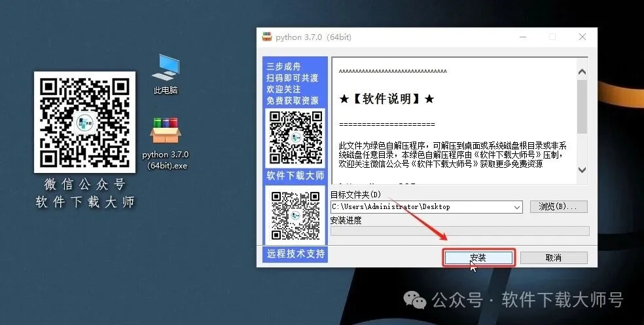Screen dimensions: 644x325
Task: Click the 微信公众号 text under desktop QR code
Action: coord(84,184)
